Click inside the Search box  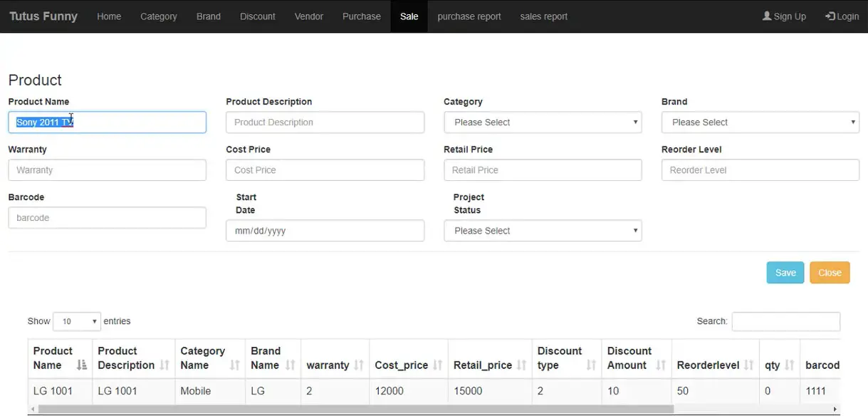tap(785, 321)
